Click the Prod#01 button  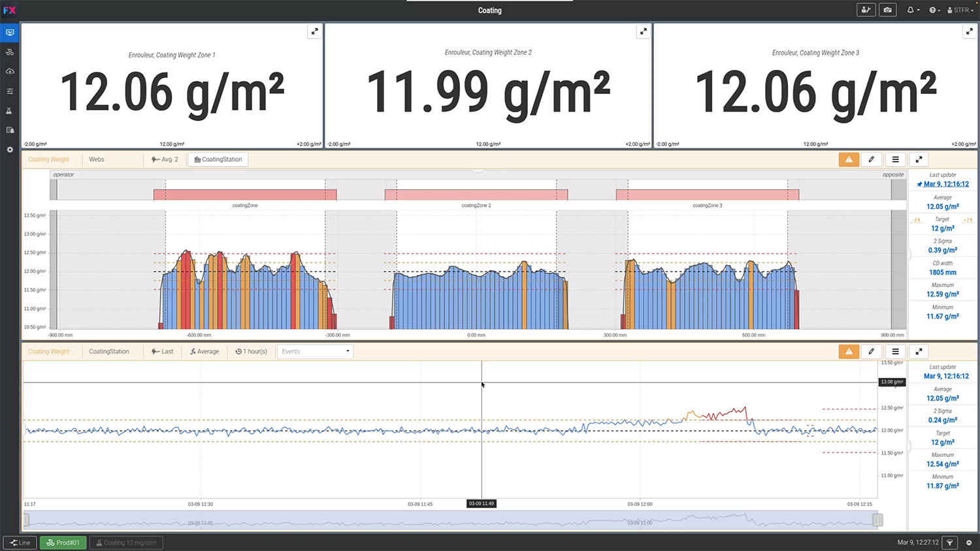tap(63, 543)
